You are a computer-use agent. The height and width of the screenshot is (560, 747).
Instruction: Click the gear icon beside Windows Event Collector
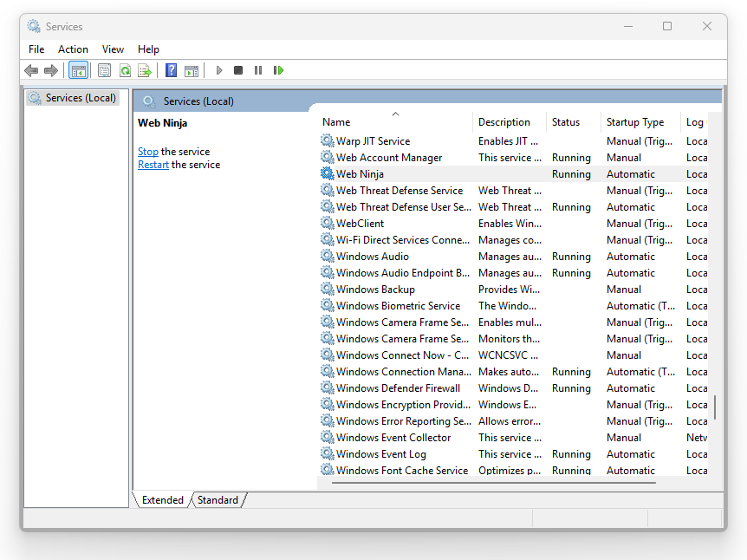(x=328, y=437)
